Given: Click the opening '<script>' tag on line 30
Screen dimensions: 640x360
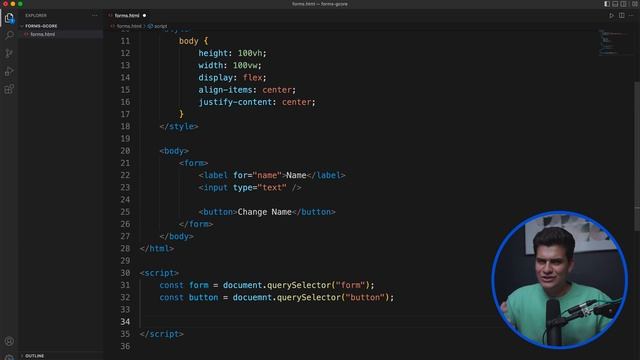Looking at the screenshot, I should point(159,273).
